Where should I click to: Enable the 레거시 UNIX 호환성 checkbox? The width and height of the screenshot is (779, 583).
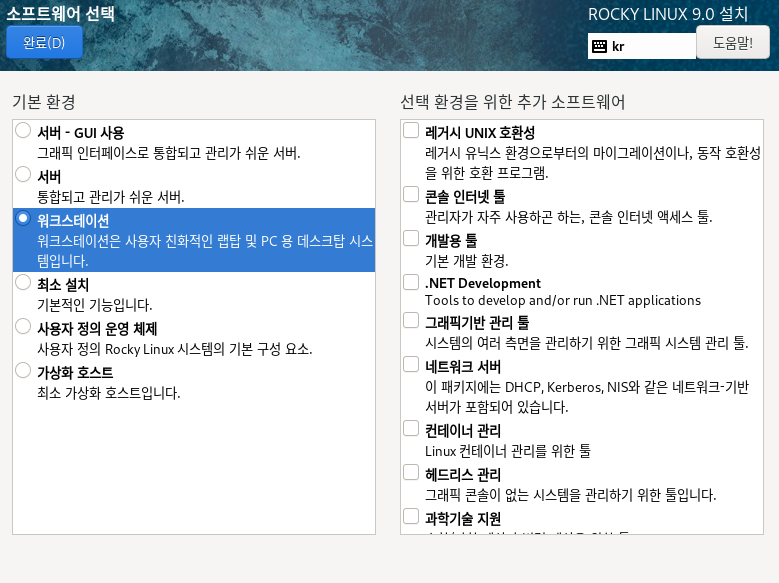pos(411,130)
